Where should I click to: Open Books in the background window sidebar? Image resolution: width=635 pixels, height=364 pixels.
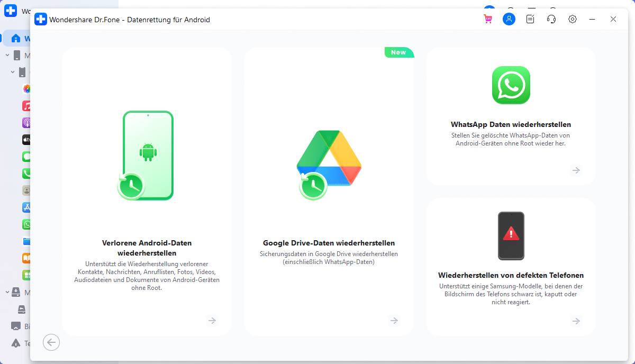tap(26, 258)
